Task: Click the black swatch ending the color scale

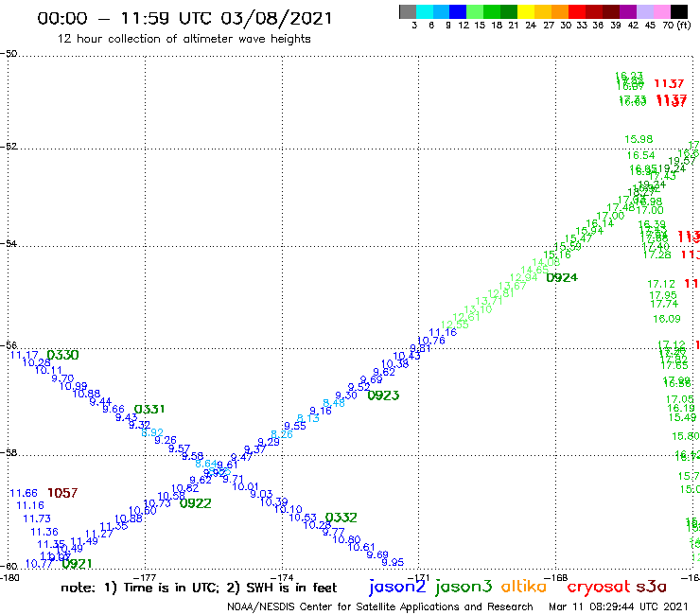Action: pyautogui.click(x=678, y=11)
